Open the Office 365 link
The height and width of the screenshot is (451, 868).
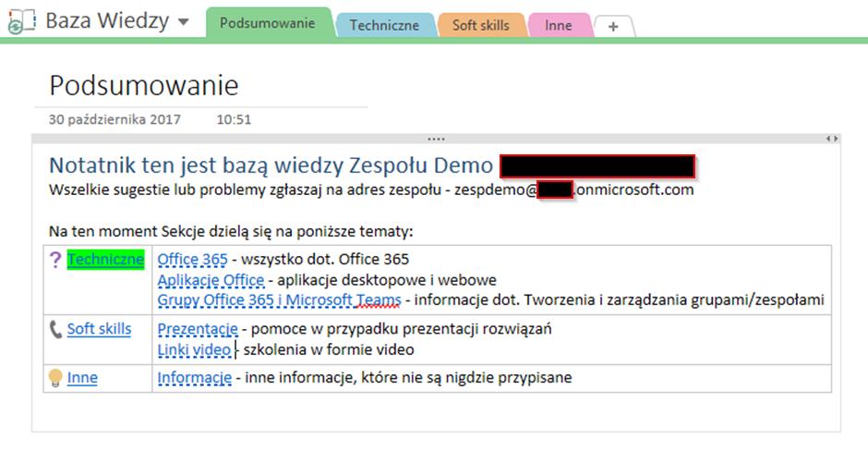pos(192,260)
